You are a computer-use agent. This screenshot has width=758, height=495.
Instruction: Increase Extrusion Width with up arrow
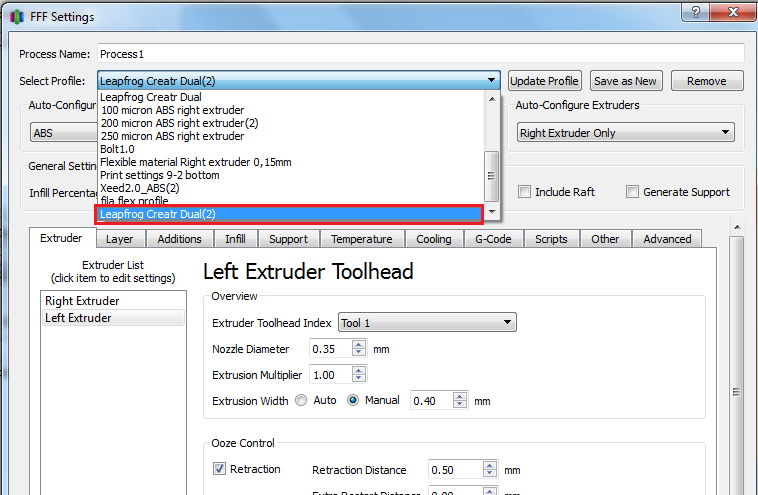point(460,396)
